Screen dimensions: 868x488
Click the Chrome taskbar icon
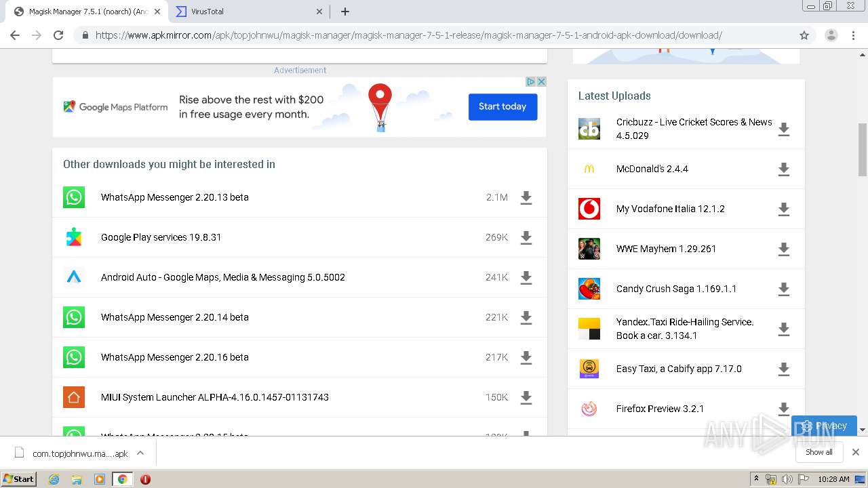(x=122, y=479)
